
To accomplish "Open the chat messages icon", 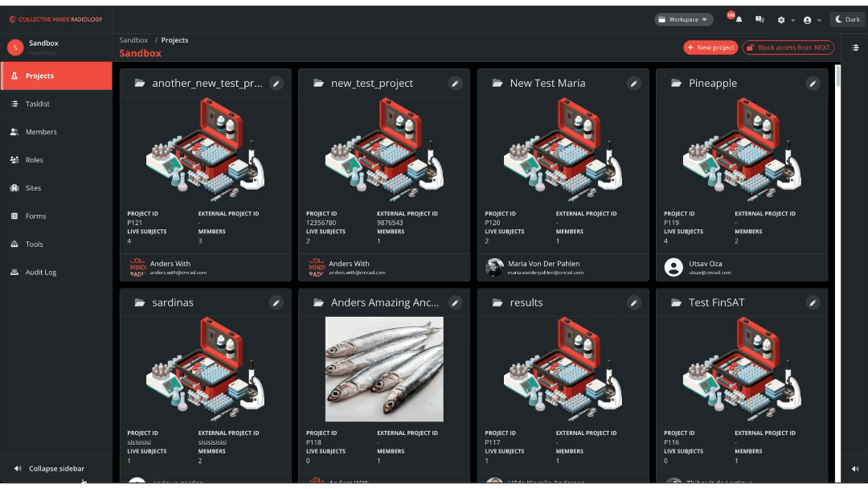I will click(759, 19).
